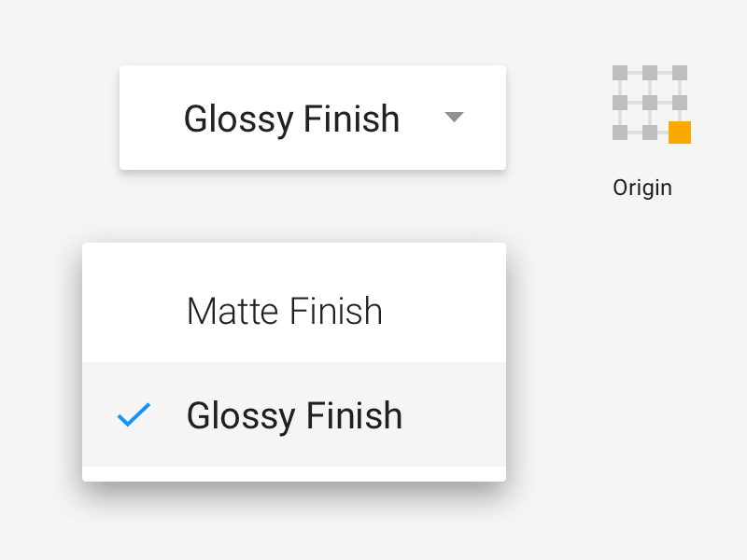
Task: Click the Glossy Finish button label
Action: pos(293,118)
